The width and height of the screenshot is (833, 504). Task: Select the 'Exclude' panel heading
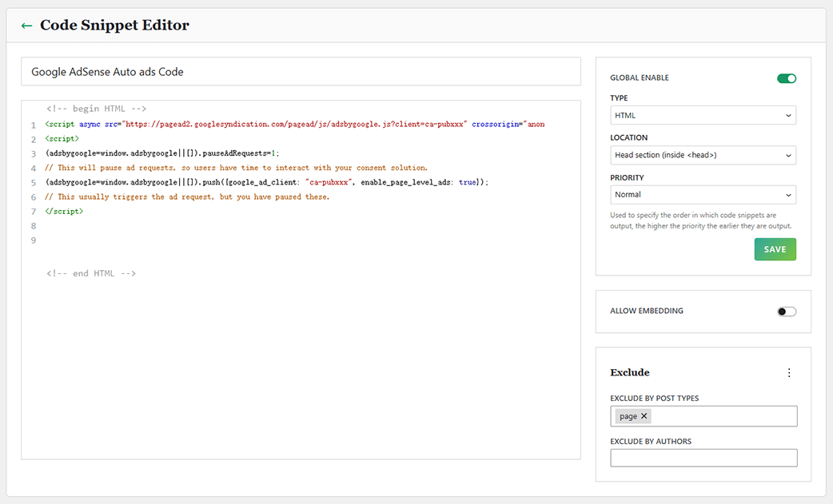pos(629,372)
